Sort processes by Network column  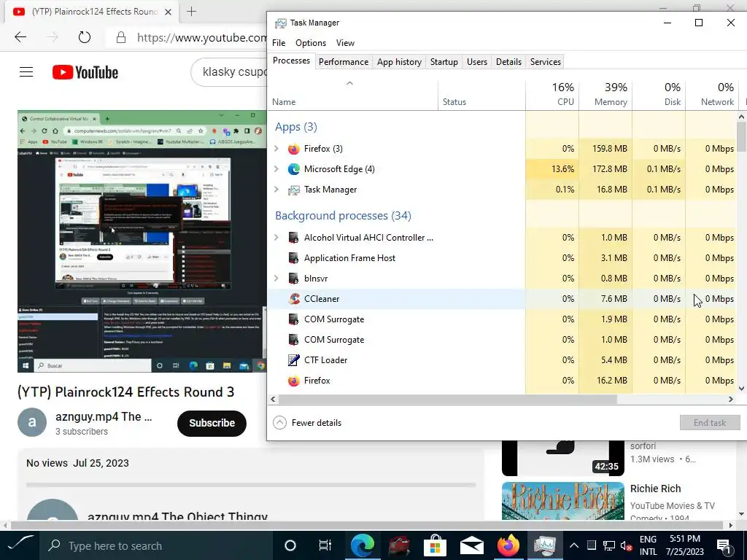712,94
